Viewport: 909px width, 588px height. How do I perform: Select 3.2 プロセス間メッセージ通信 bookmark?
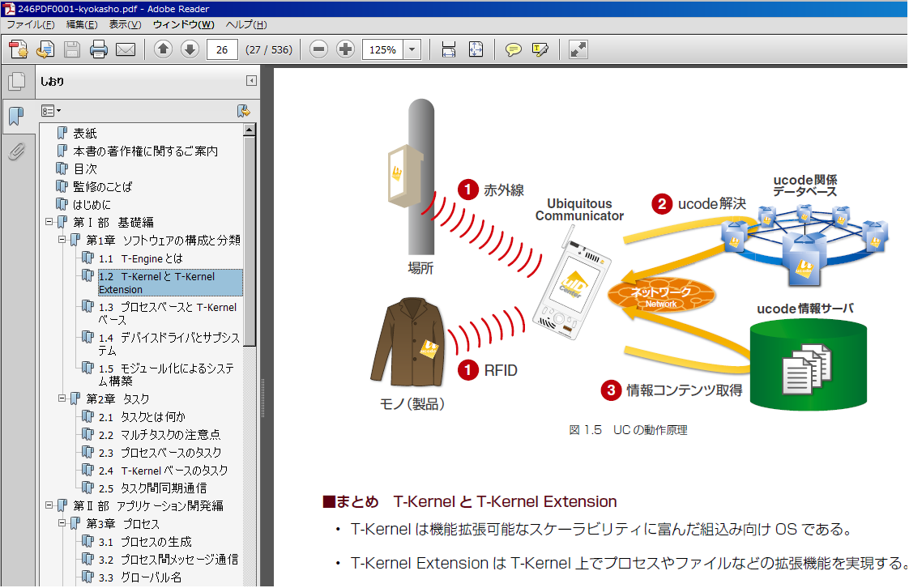point(169,560)
